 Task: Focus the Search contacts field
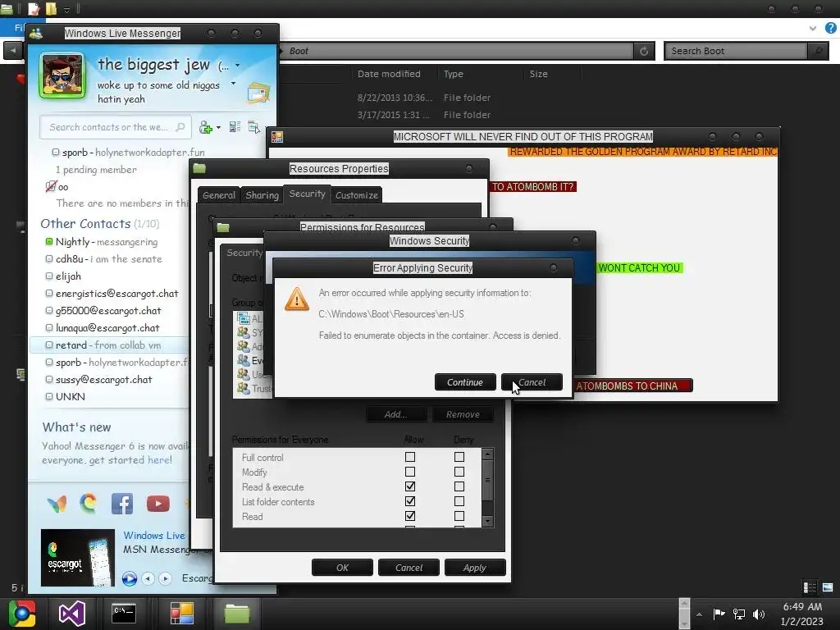click(115, 127)
